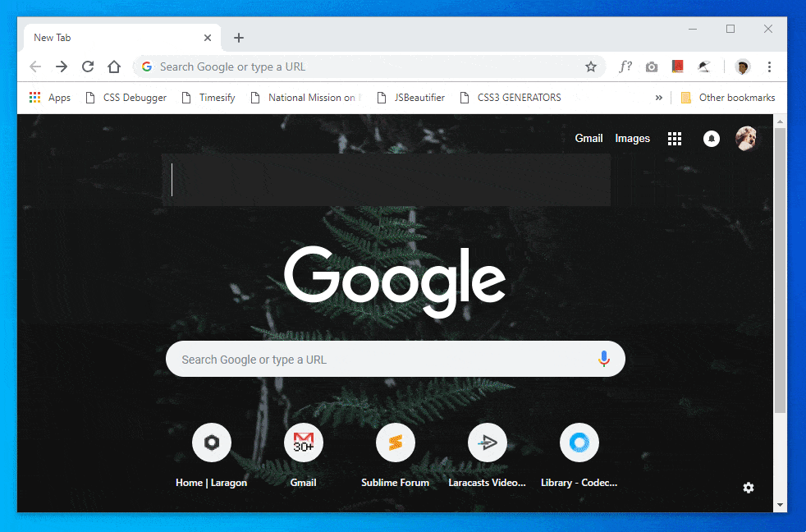
Task: Click the vertical scrollbar thumb
Action: coord(780,270)
